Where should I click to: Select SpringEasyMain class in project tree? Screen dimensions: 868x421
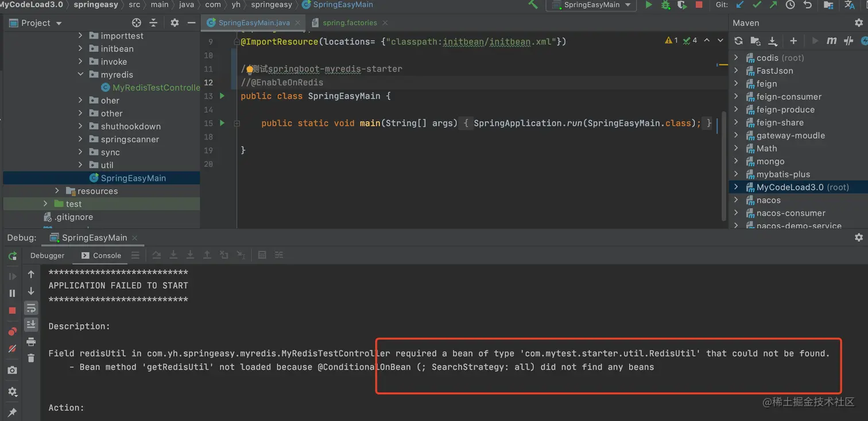127,178
